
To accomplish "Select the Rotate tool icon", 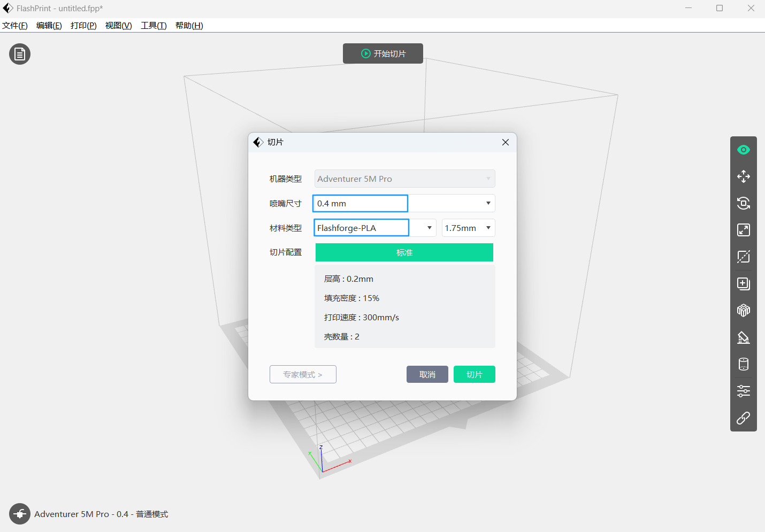I will [743, 203].
